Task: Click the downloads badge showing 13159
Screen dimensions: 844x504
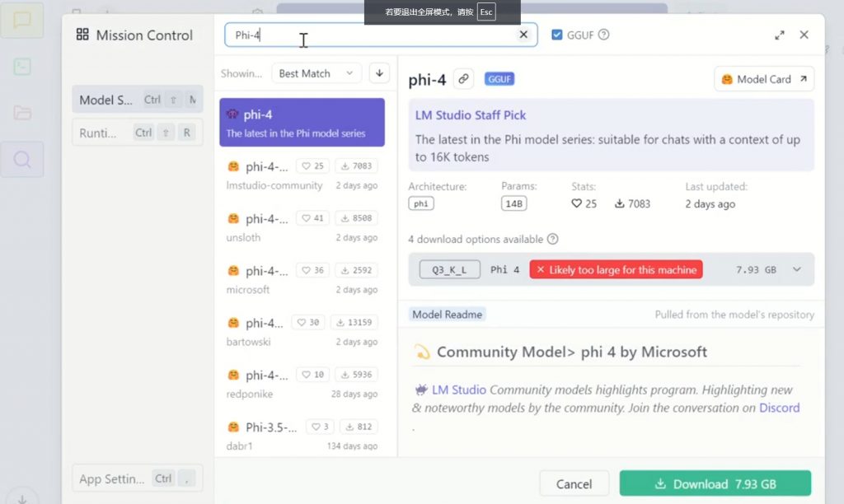Action: 354,322
